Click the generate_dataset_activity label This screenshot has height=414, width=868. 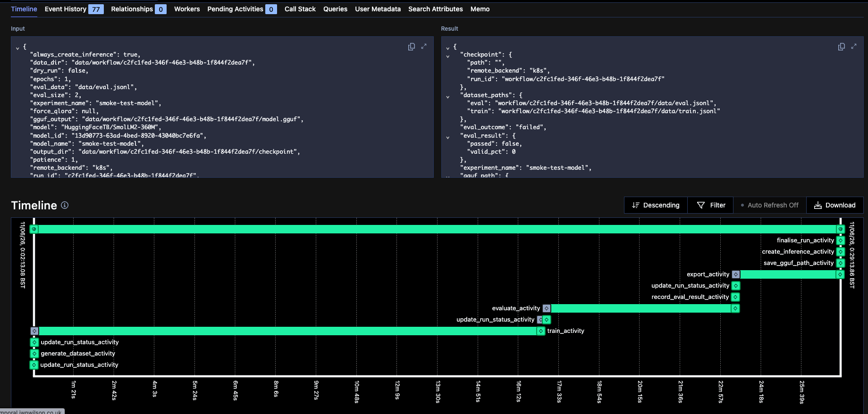[x=78, y=354]
